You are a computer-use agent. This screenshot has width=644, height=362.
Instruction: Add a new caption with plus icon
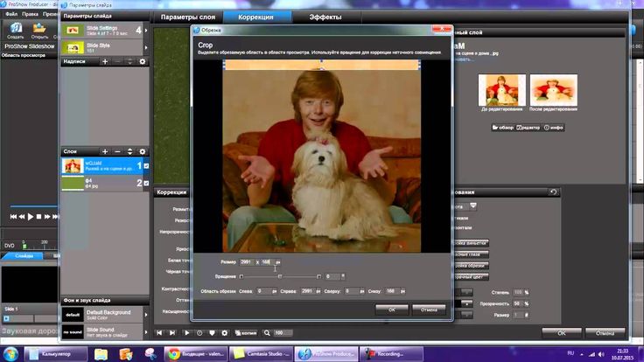(105, 62)
